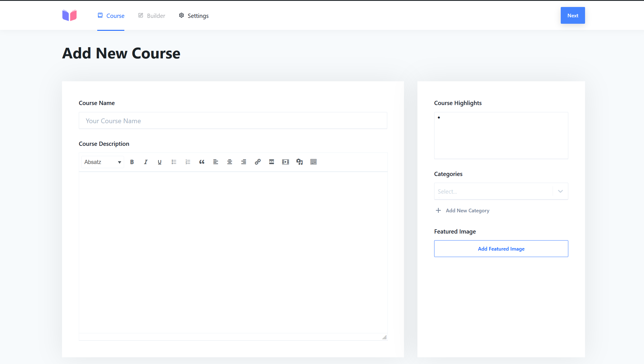Toggle bold formatting
Image resolution: width=644 pixels, height=364 pixels.
pyautogui.click(x=132, y=162)
